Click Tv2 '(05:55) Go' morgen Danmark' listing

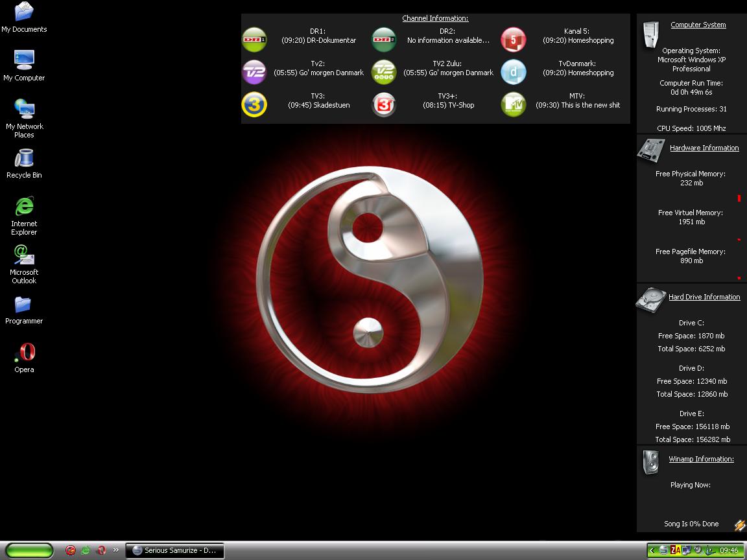tap(319, 73)
